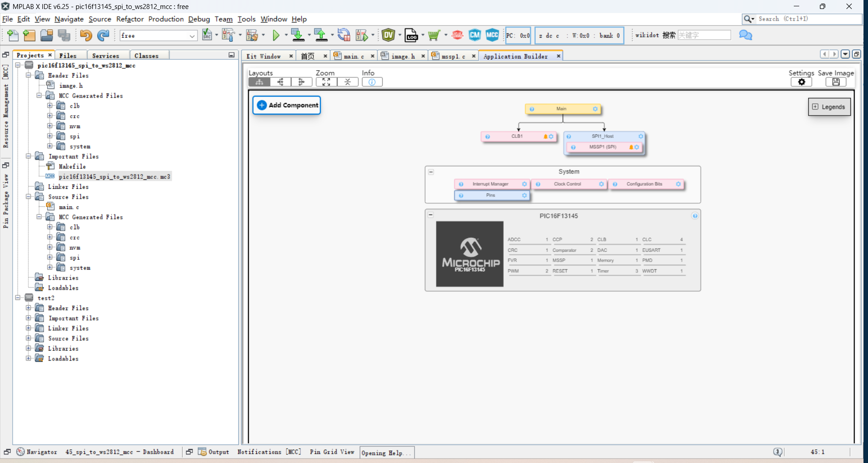Click the green shopping cart icon
Image resolution: width=868 pixels, height=463 pixels.
coord(434,35)
